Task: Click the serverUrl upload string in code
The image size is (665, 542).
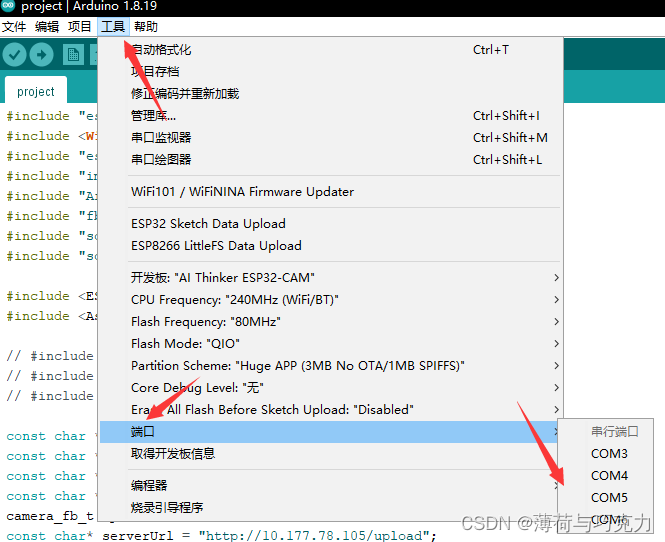Action: (313, 536)
